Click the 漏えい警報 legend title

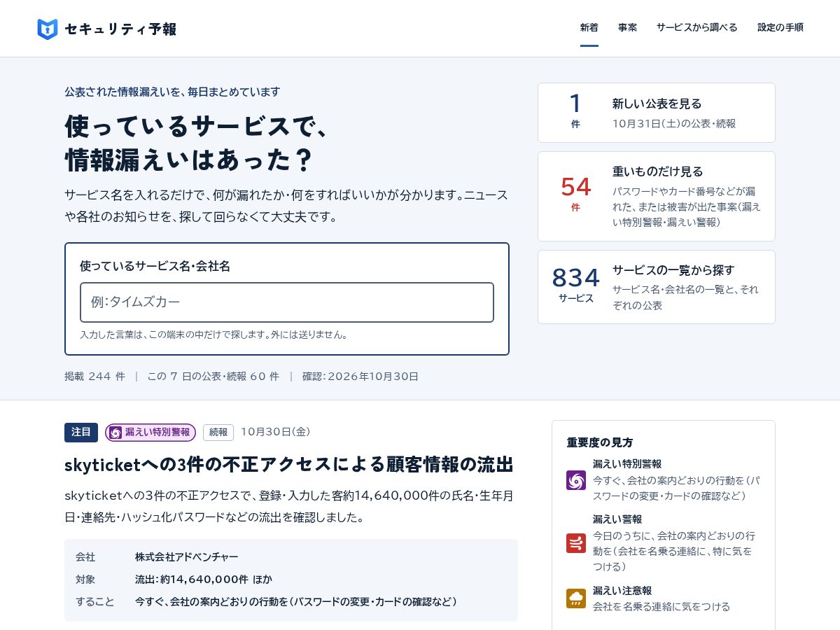[617, 519]
